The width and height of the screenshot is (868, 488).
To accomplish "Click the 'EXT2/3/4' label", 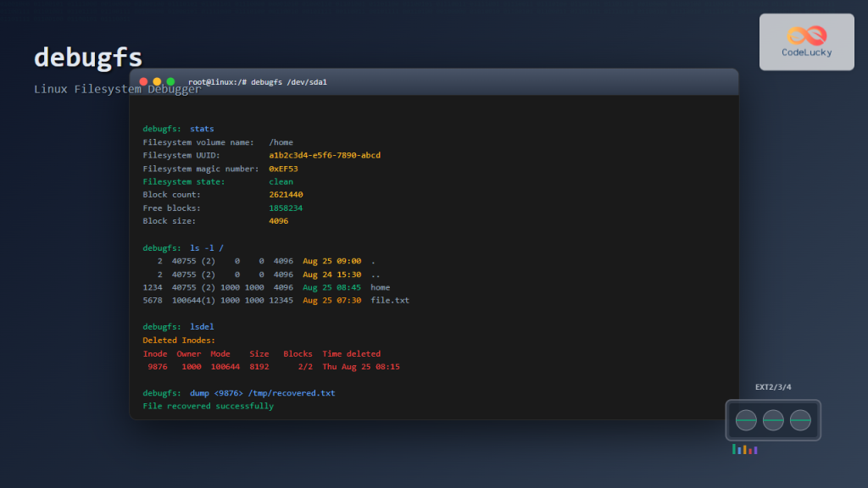I will [x=773, y=387].
